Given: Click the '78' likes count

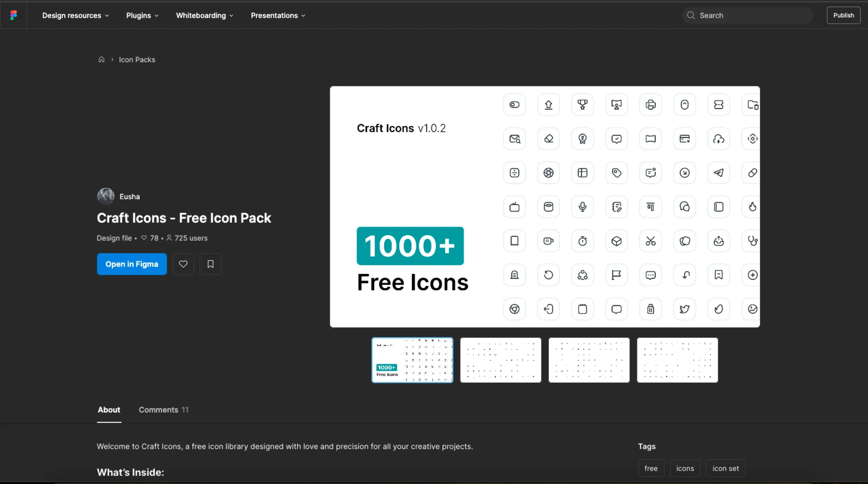Looking at the screenshot, I should (154, 238).
